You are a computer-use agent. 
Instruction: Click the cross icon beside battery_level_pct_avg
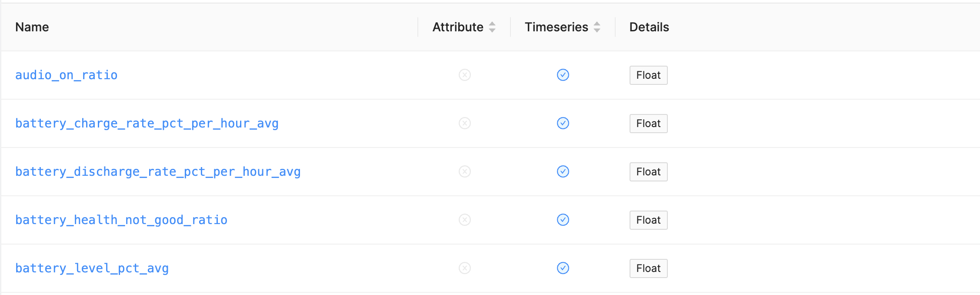465,268
